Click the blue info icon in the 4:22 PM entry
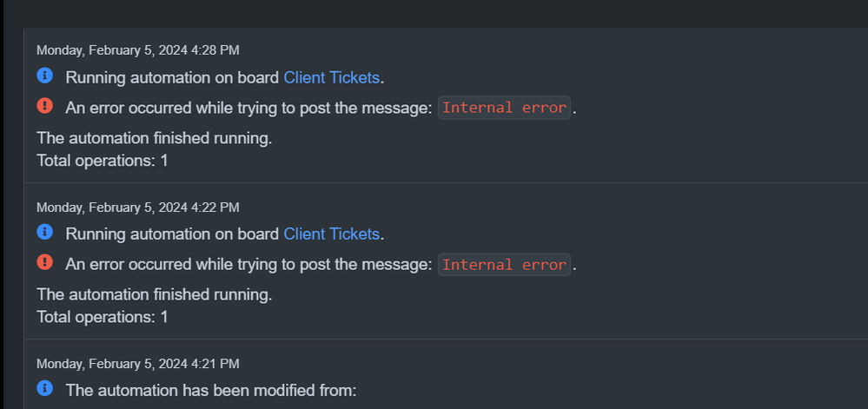 45,232
